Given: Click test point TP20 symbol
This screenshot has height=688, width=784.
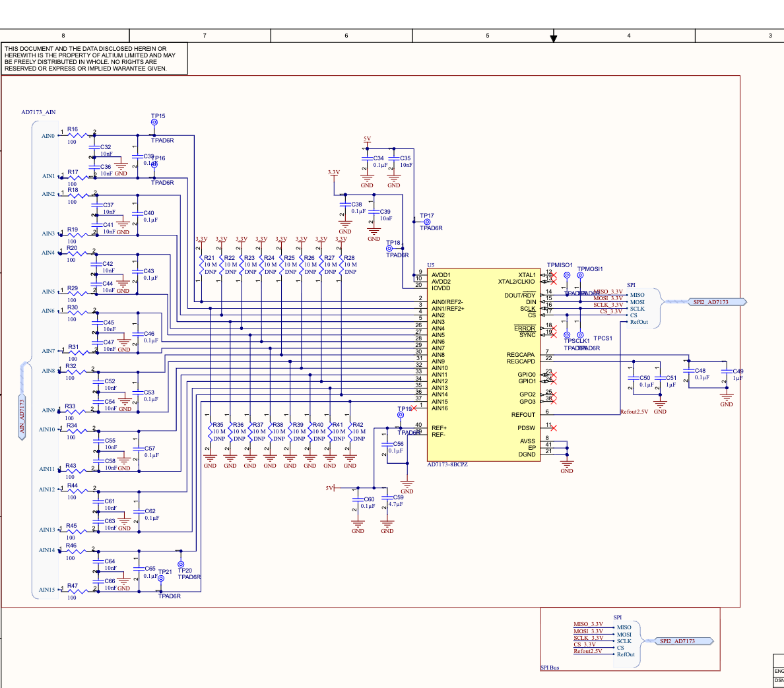Looking at the screenshot, I should [181, 565].
